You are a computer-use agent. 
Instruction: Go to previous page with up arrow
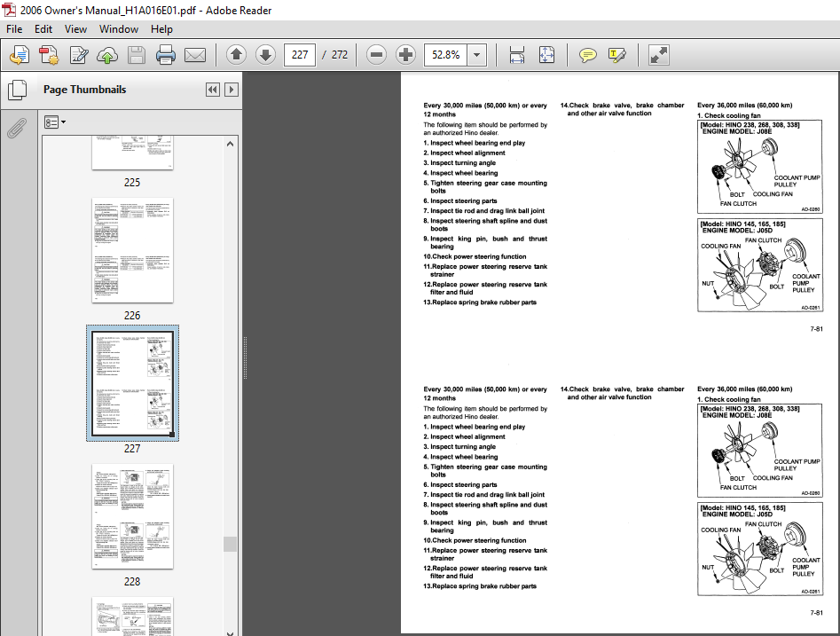[x=236, y=55]
